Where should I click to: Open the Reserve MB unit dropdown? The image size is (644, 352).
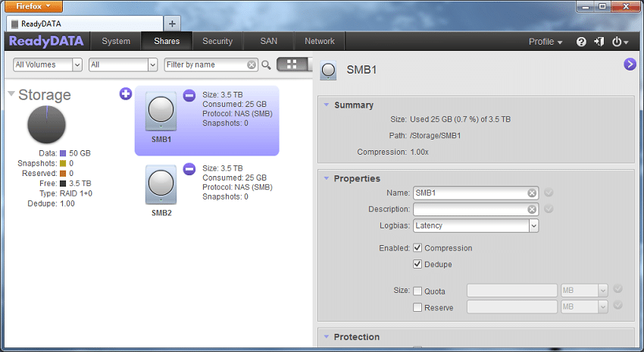[x=584, y=306]
